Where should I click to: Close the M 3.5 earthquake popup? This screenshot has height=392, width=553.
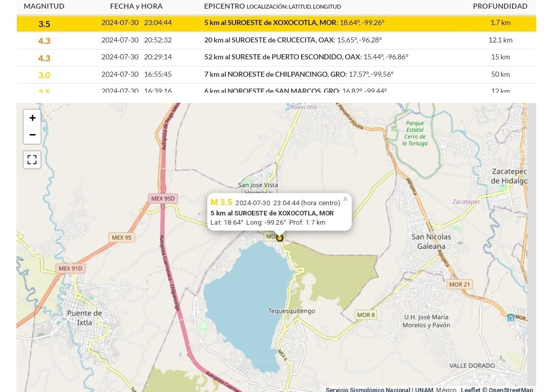[345, 200]
